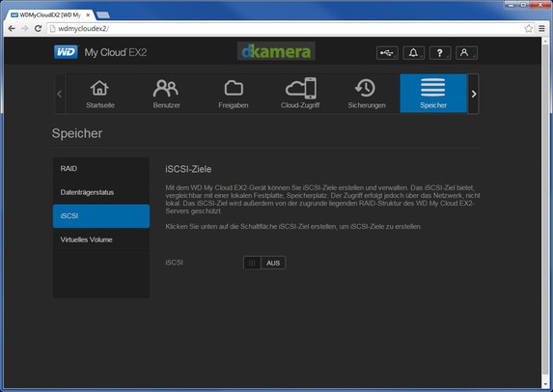Open the Freigaben folder section
Screen dimensions: 553x392
234,94
